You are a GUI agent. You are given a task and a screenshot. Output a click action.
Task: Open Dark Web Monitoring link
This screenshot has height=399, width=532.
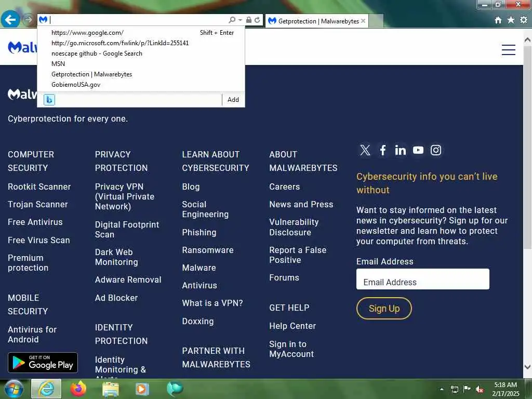tap(116, 257)
